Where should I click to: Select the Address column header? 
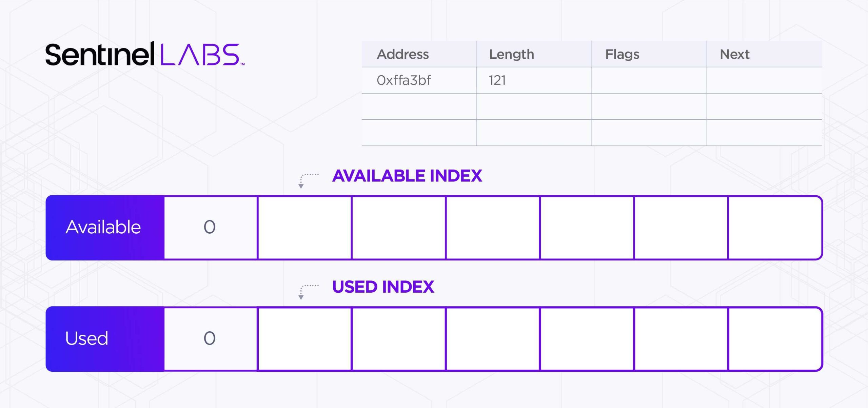tap(403, 54)
